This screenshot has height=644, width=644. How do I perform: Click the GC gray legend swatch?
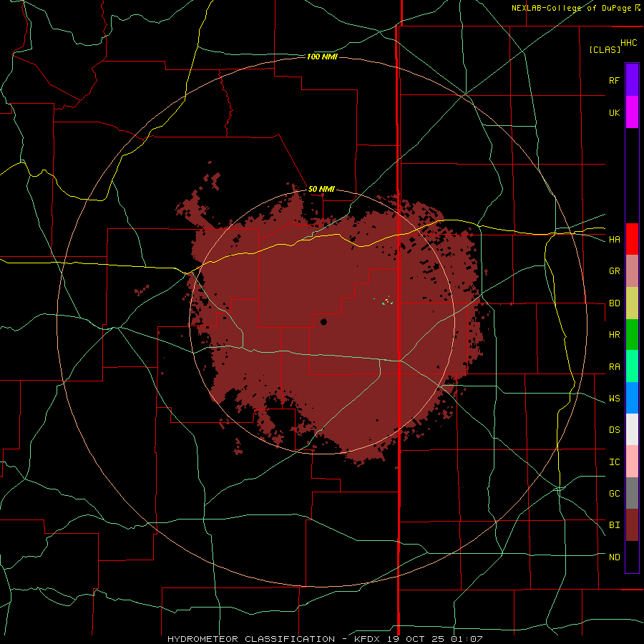[x=632, y=493]
